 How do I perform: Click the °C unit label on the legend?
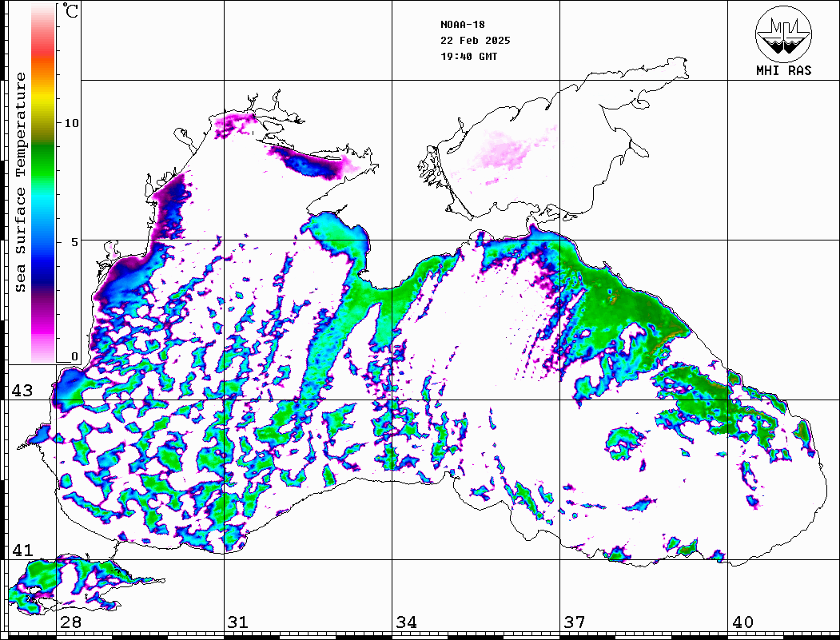tap(70, 10)
